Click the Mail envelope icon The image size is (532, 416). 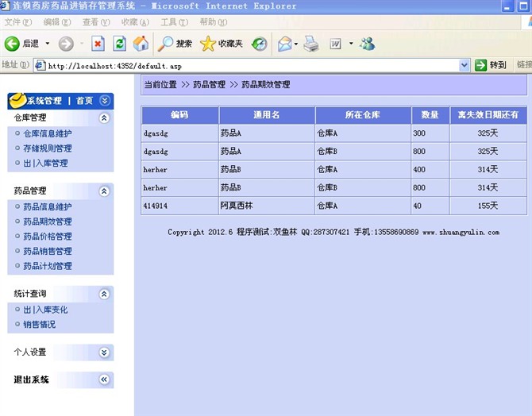click(285, 44)
